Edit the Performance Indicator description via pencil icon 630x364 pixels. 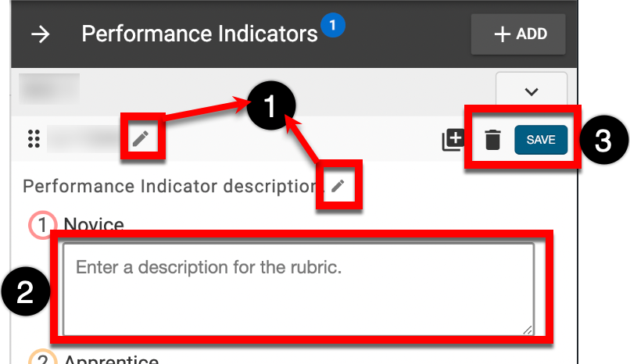(x=338, y=185)
